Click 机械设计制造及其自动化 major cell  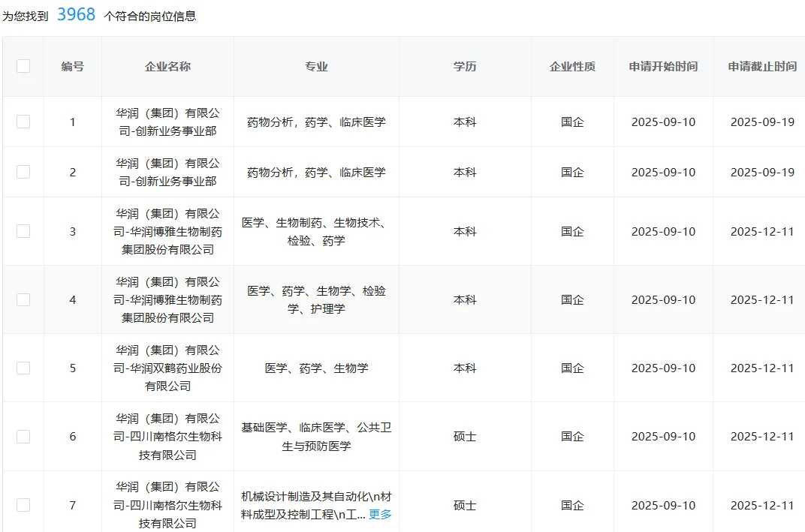click(x=316, y=505)
